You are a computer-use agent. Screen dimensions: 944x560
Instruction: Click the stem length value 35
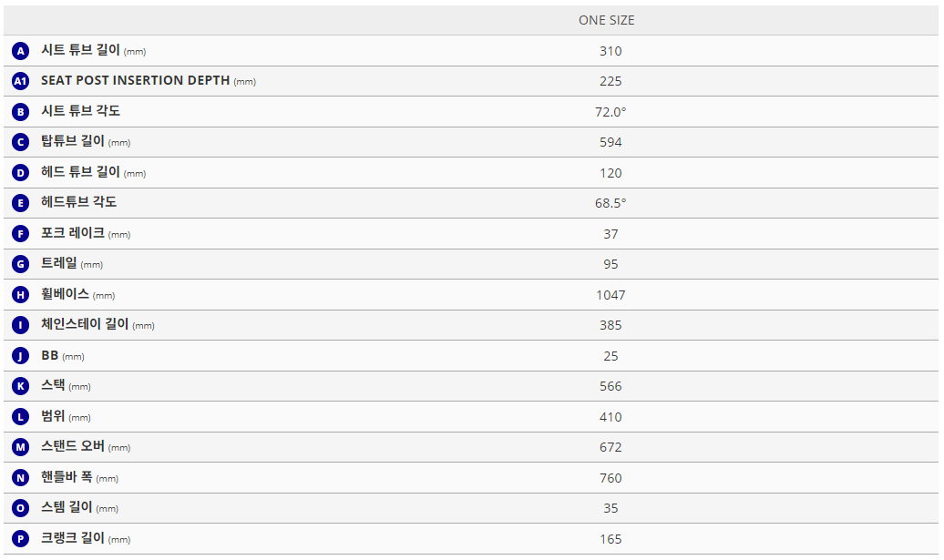click(x=611, y=508)
